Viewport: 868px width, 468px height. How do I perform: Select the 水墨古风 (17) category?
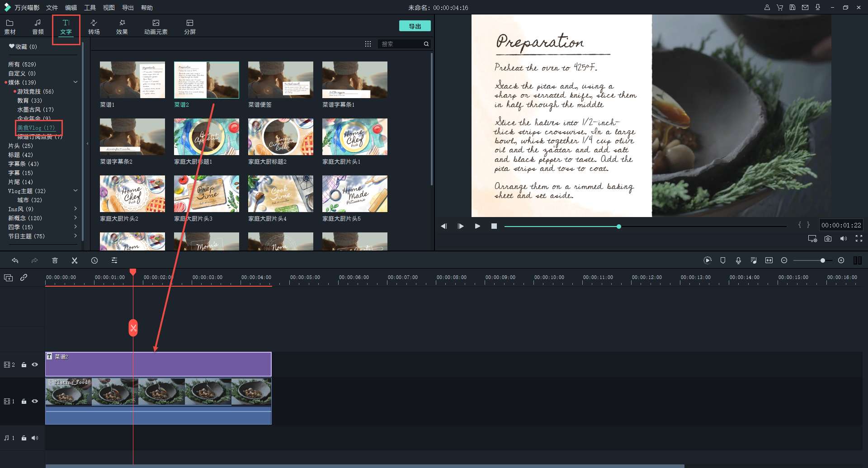(35, 109)
